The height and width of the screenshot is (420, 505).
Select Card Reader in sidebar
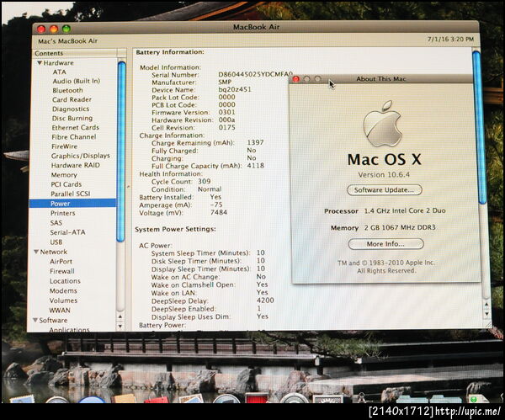tap(72, 100)
